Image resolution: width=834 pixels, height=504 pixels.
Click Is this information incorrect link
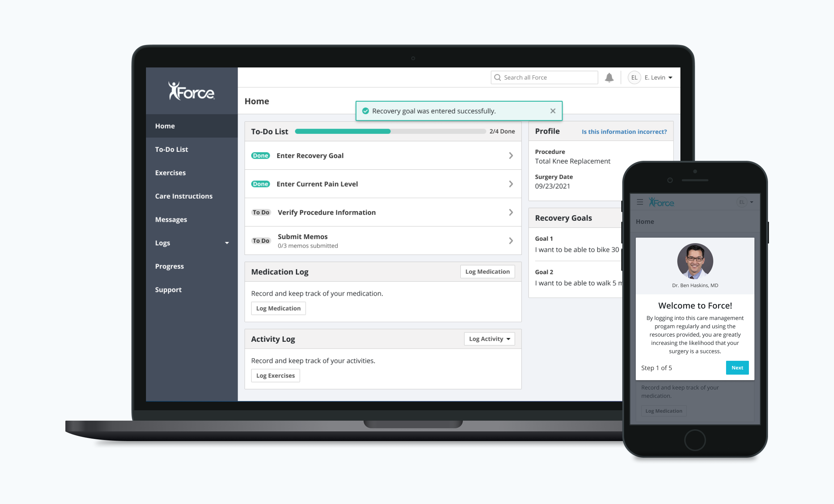pyautogui.click(x=624, y=132)
